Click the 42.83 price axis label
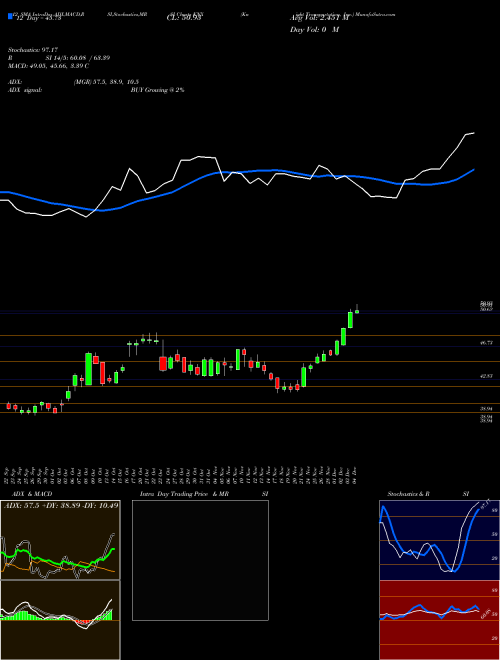This screenshot has height=660, width=500. (487, 376)
